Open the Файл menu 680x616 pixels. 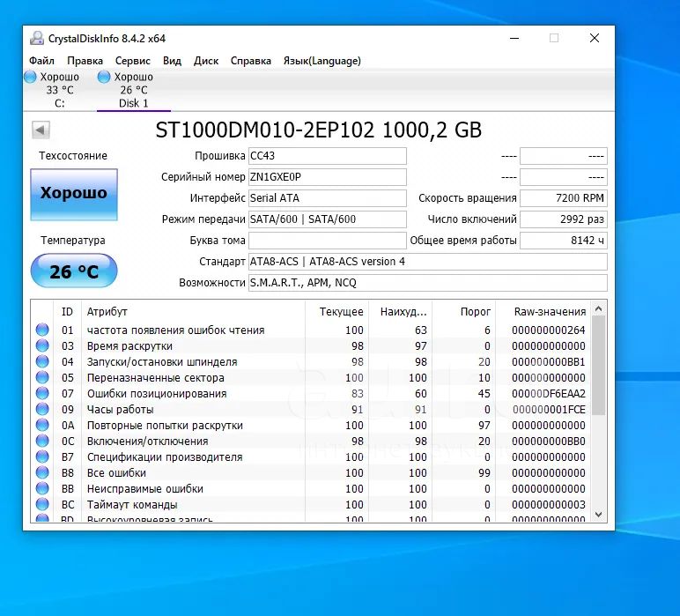pyautogui.click(x=41, y=61)
